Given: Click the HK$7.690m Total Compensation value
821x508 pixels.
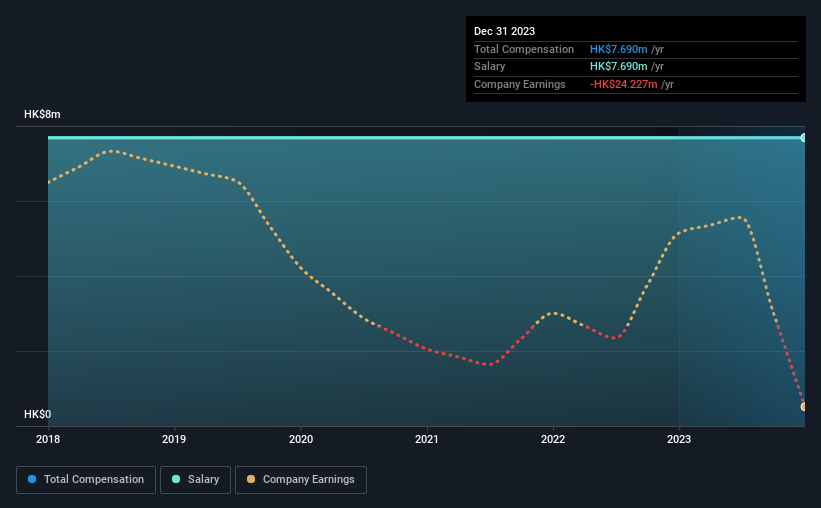Looking at the screenshot, I should point(618,49).
